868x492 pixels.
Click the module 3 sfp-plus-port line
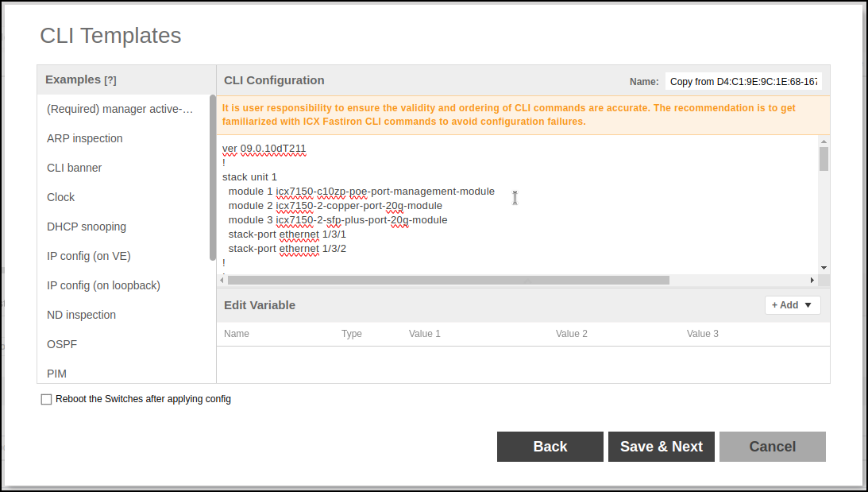click(338, 220)
